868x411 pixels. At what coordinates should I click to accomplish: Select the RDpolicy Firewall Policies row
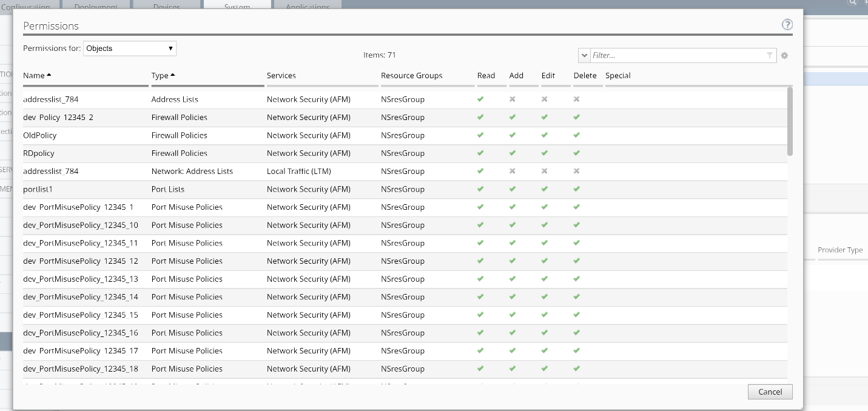point(405,153)
